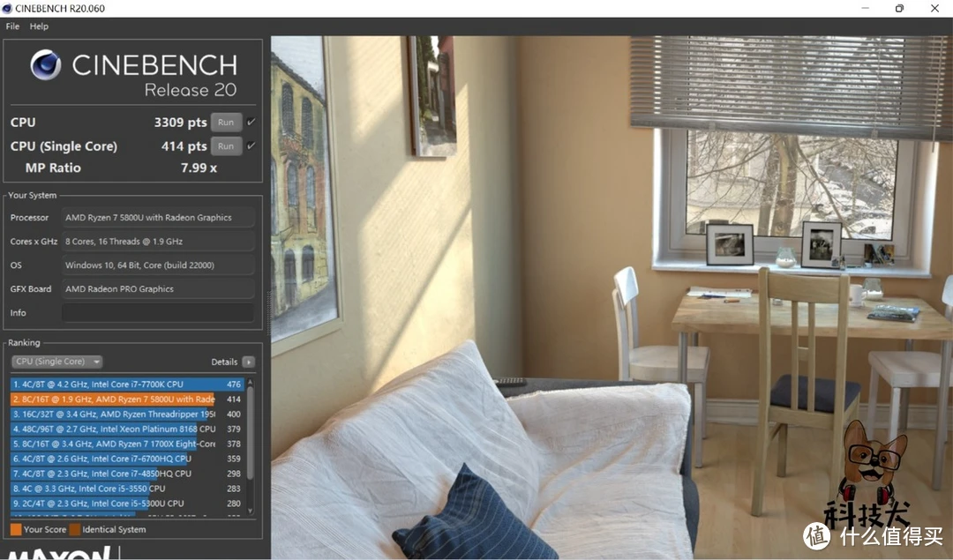Select the Ryzen Threadripper ranking row
This screenshot has height=560, width=953.
[127, 414]
